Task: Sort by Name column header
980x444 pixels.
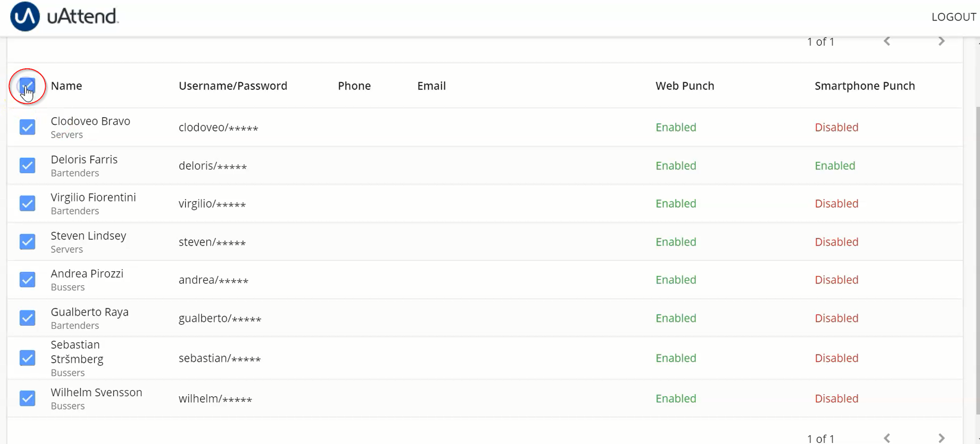Action: (66, 86)
